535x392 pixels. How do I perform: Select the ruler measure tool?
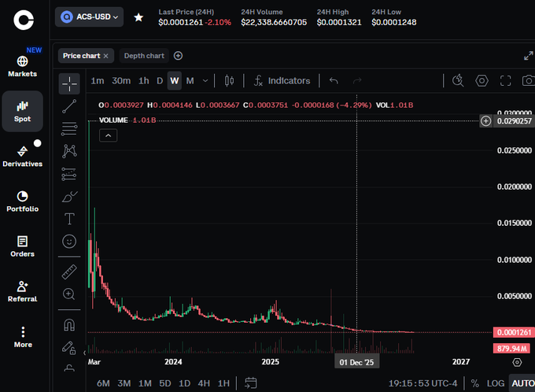click(69, 272)
